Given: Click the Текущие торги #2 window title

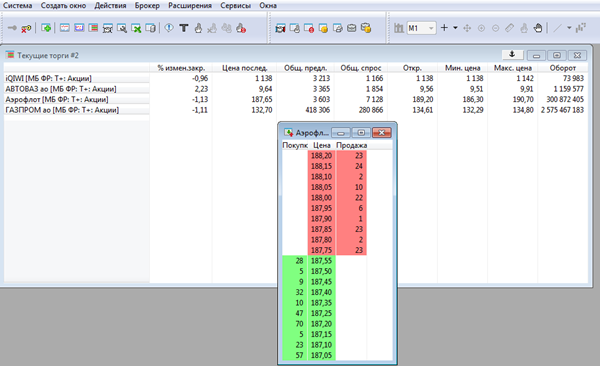Looking at the screenshot, I should [x=48, y=56].
